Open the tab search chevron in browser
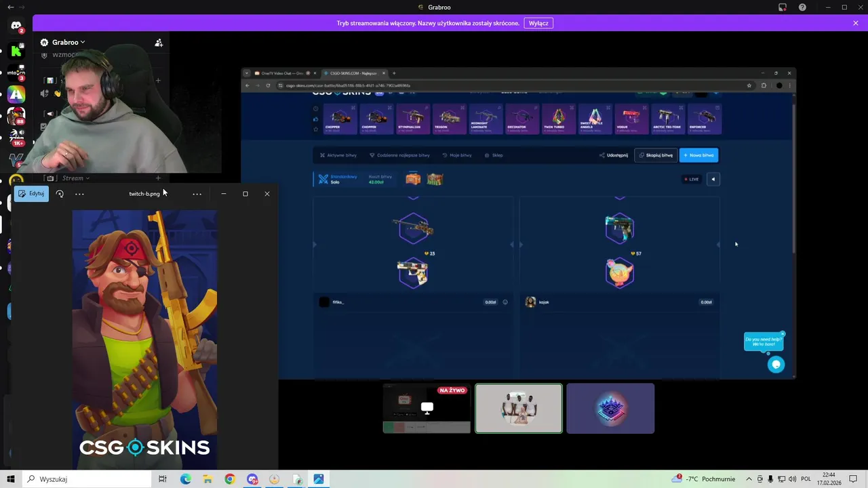This screenshot has height=488, width=868. coord(247,73)
